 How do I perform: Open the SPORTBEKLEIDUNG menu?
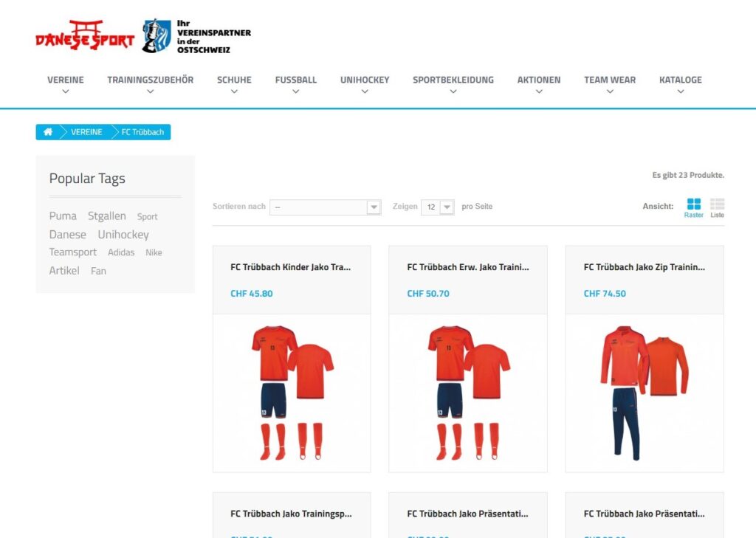(453, 80)
